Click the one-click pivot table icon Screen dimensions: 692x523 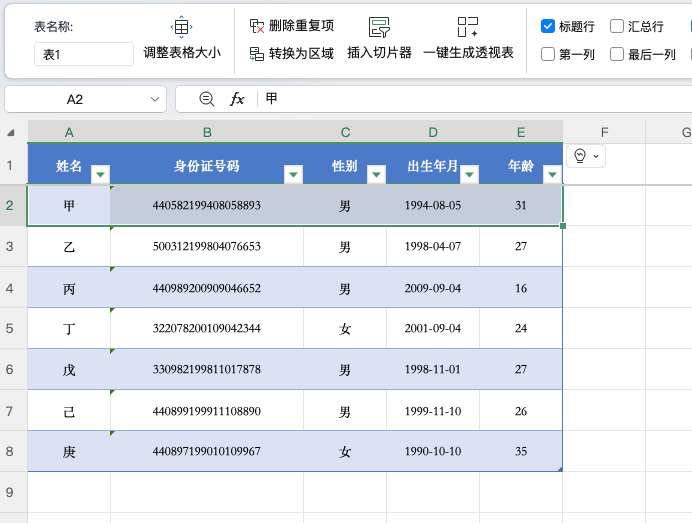point(468,27)
